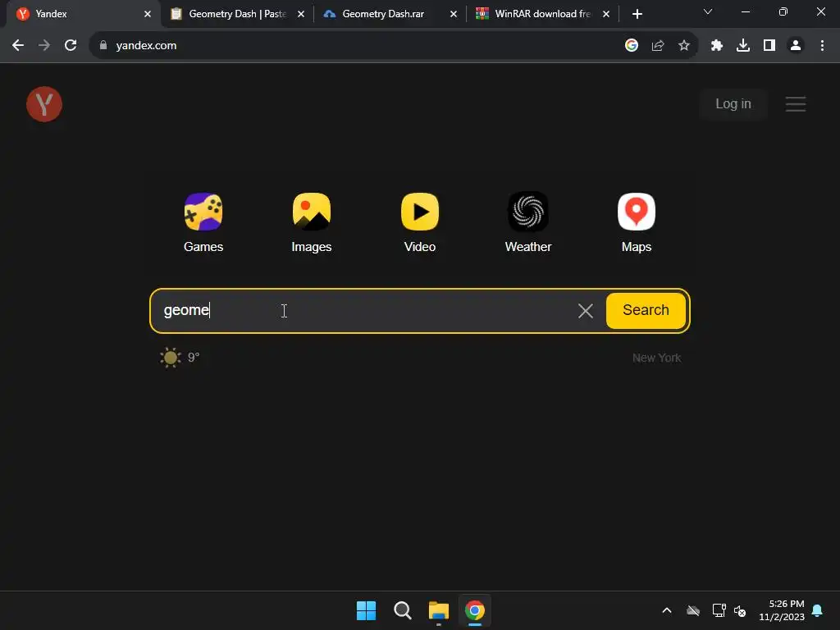Open File Explorer from taskbar
The image size is (840, 630).
[439, 610]
